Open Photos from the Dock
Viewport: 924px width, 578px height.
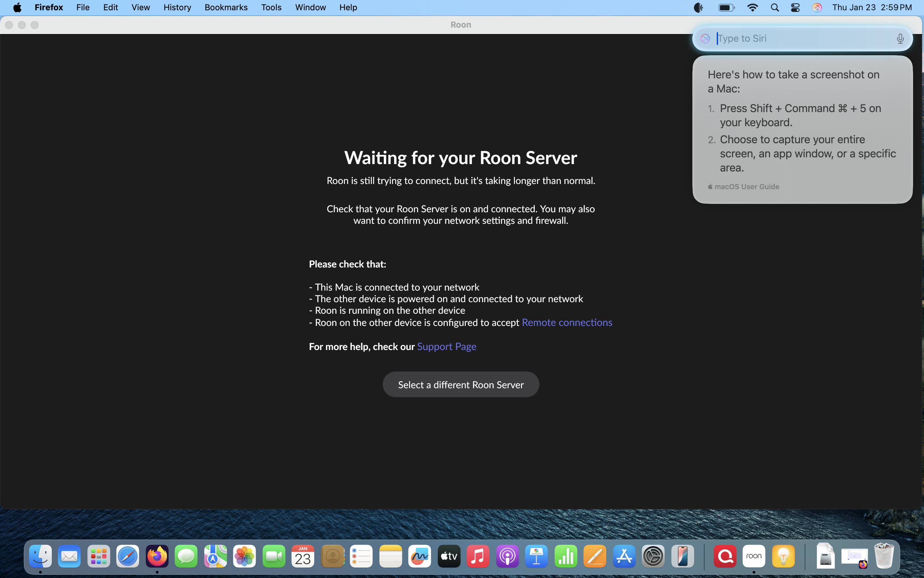[x=244, y=556]
